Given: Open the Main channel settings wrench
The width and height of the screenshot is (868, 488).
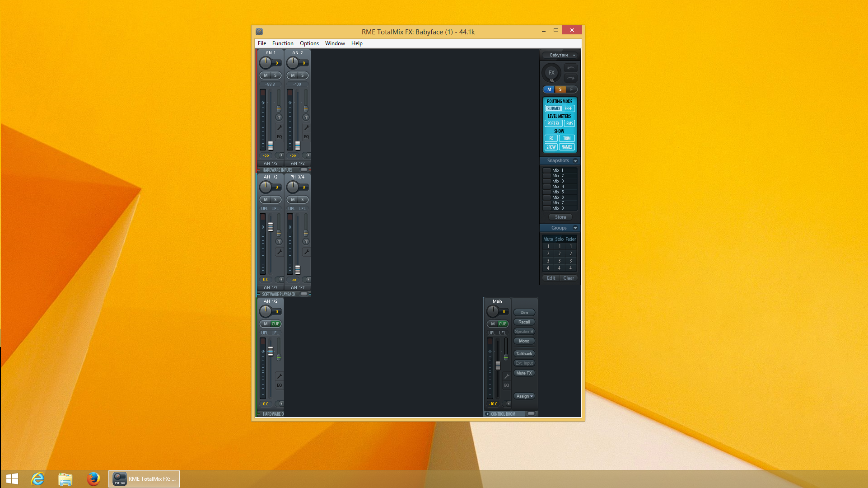Looking at the screenshot, I should 507,376.
